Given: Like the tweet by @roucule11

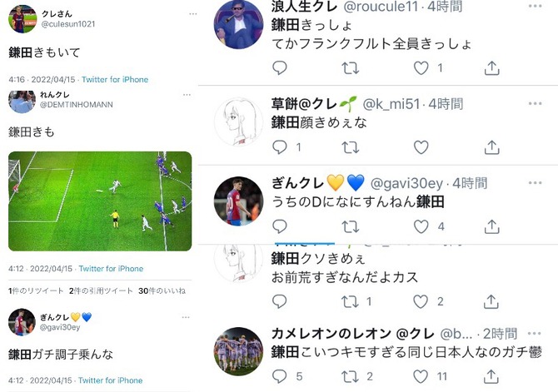Looking at the screenshot, I should point(421,68).
